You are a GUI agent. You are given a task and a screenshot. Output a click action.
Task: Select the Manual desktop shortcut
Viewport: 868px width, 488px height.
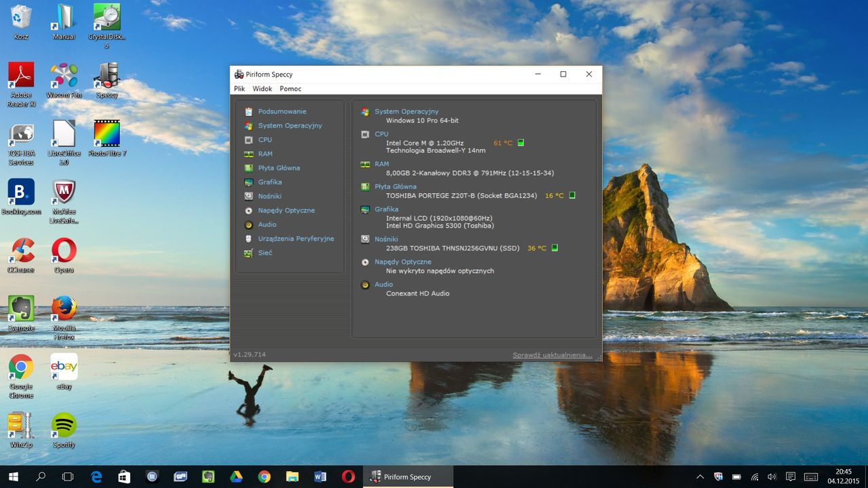[64, 23]
